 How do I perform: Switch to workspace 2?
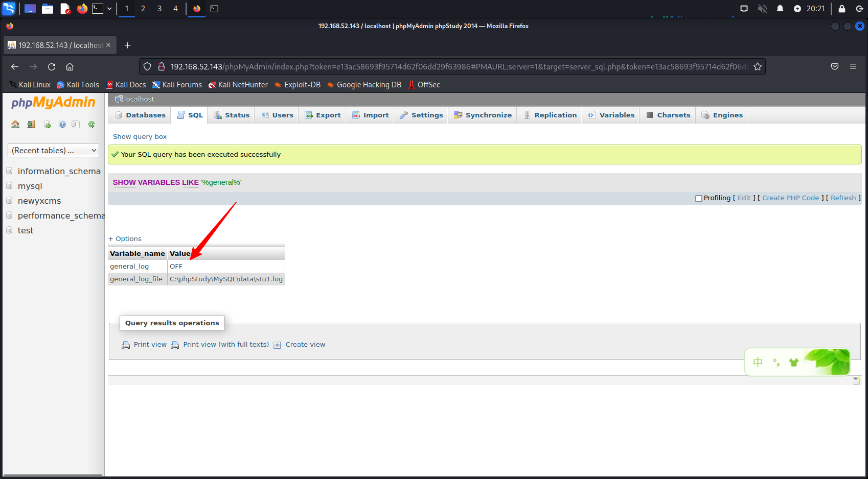(x=143, y=9)
